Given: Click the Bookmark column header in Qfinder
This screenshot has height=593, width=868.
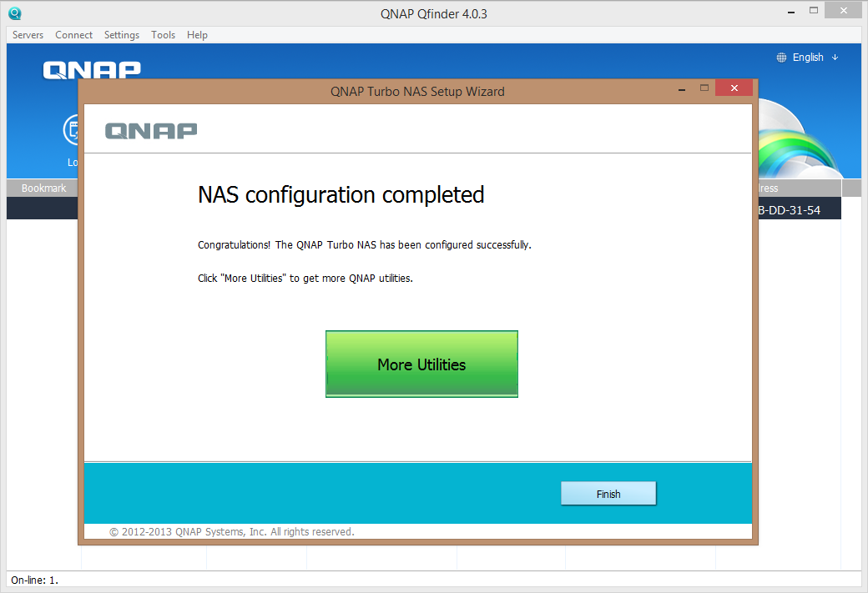Looking at the screenshot, I should click(43, 188).
